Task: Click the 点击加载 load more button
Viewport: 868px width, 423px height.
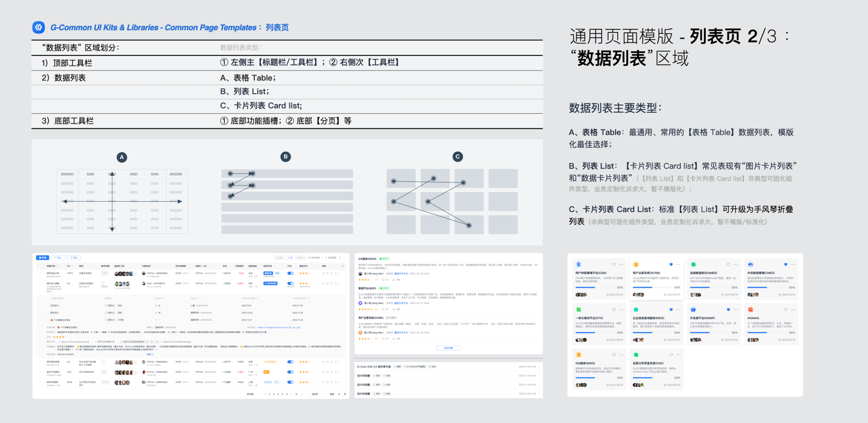Action: (x=448, y=348)
